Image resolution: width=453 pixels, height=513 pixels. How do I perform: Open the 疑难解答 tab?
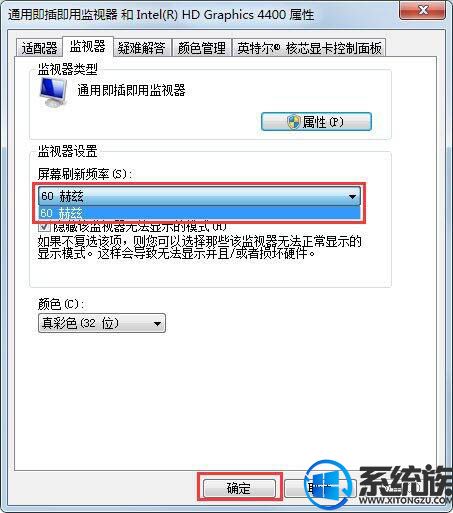pyautogui.click(x=142, y=48)
